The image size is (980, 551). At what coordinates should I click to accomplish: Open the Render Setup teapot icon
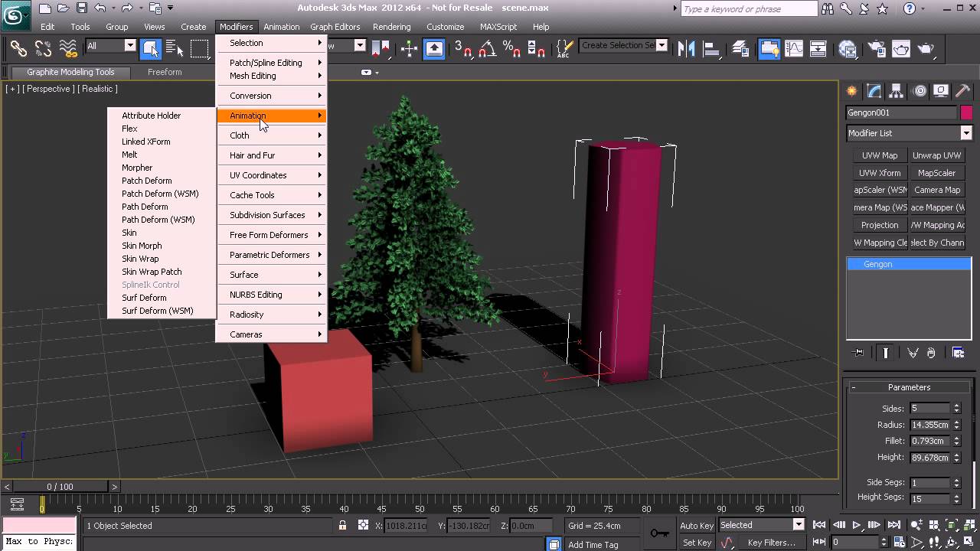(877, 48)
